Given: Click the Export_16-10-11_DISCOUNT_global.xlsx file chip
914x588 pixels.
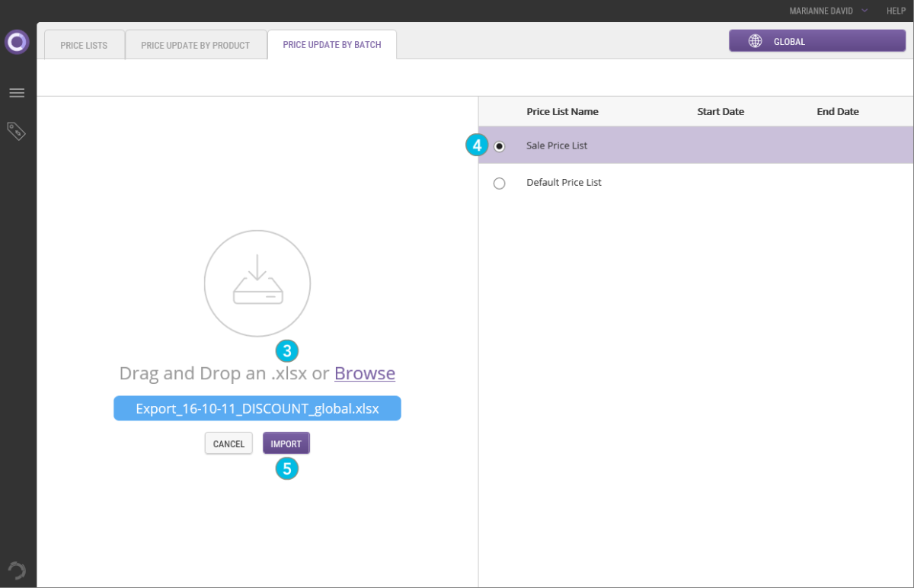Looking at the screenshot, I should coord(257,408).
